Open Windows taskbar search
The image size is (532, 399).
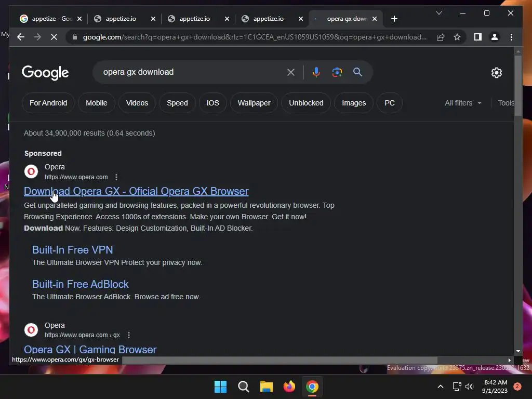pyautogui.click(x=243, y=387)
